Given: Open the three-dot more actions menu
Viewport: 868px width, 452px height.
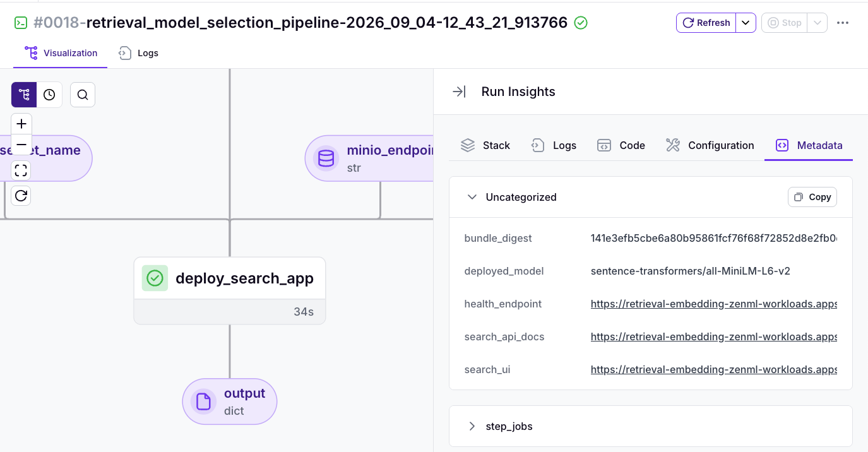Looking at the screenshot, I should pyautogui.click(x=843, y=23).
